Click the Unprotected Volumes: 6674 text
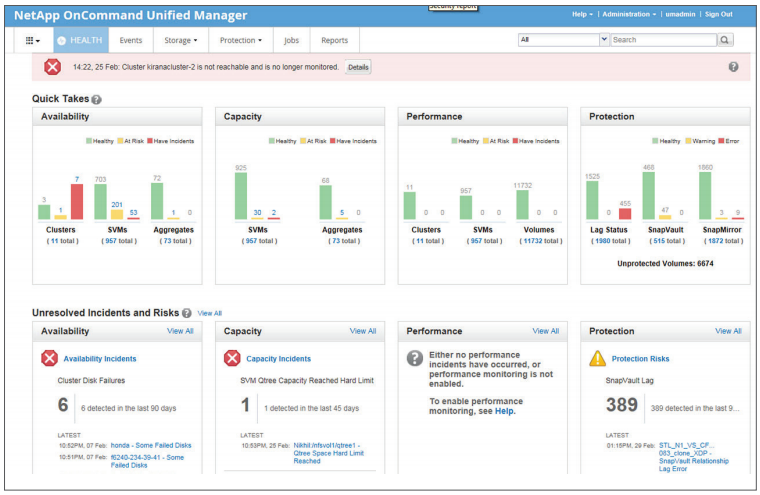 point(665,264)
